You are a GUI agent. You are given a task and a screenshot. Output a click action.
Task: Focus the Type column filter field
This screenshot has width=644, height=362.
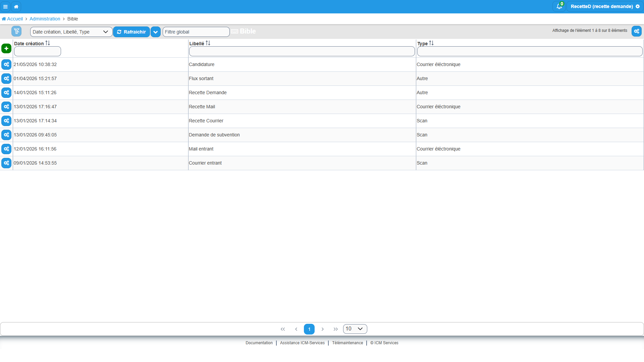530,51
